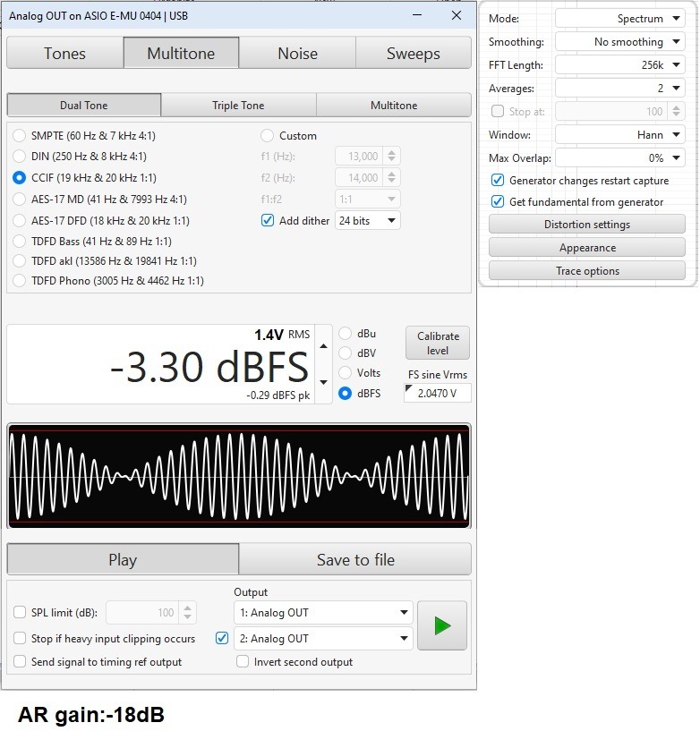Minimize the Analog OUT generator window
700x731 pixels.
pyautogui.click(x=417, y=15)
